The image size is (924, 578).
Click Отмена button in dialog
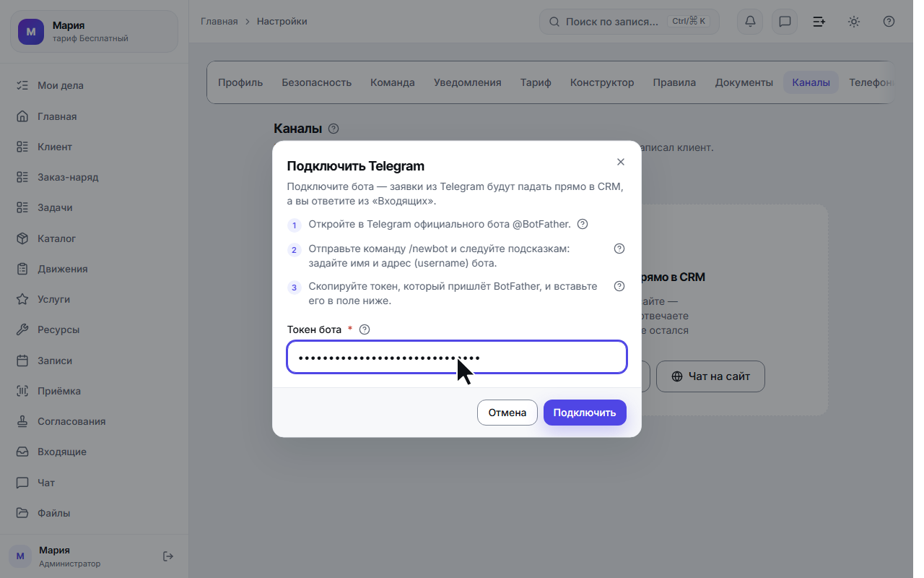507,413
